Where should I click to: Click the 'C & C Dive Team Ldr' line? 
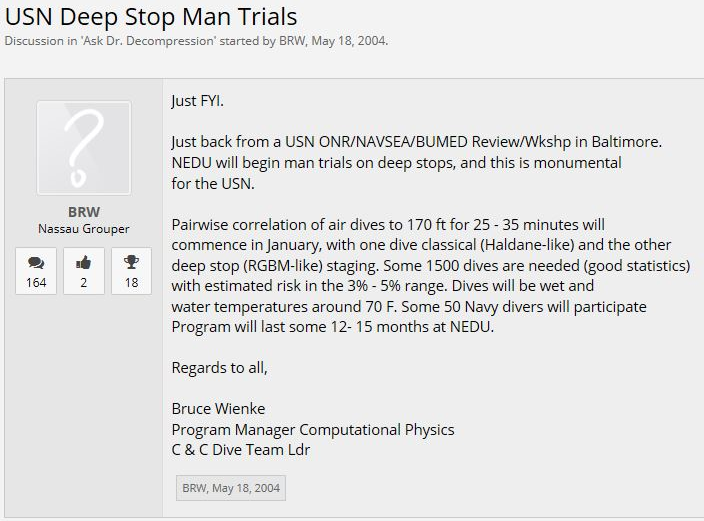(241, 450)
